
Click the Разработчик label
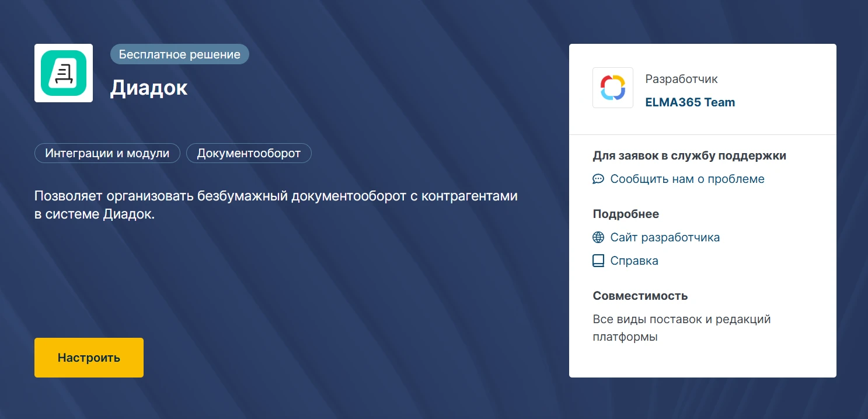[681, 79]
